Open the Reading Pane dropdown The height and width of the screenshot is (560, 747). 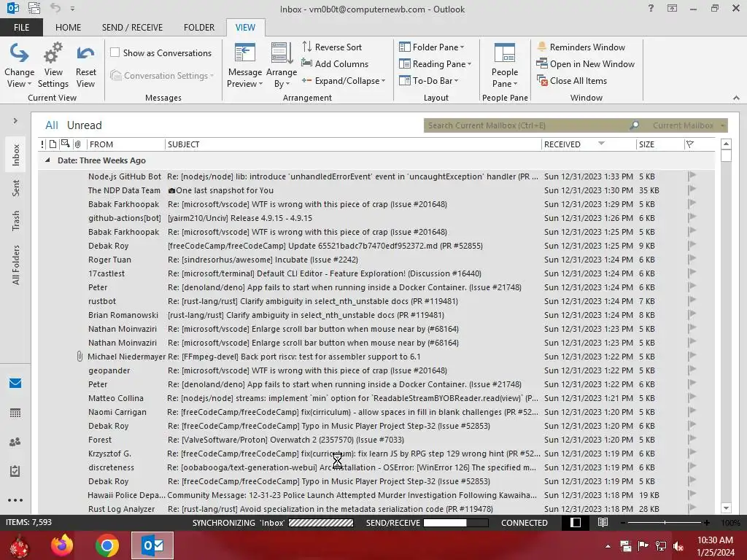click(435, 64)
